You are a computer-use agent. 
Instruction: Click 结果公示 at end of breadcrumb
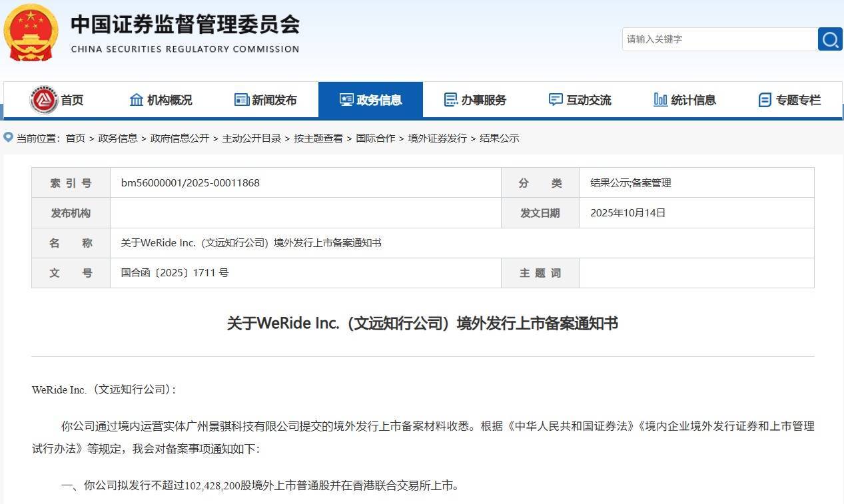[x=499, y=138]
